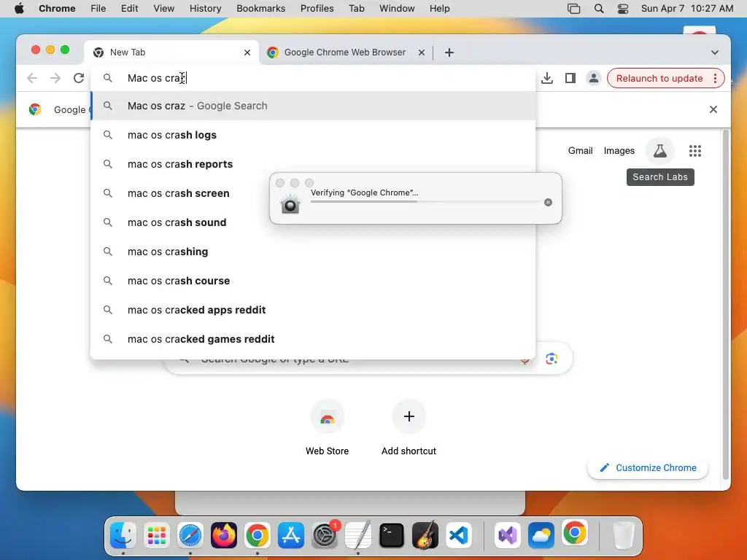The image size is (747, 560).
Task: Launch Safari from the Dock
Action: [x=190, y=535]
